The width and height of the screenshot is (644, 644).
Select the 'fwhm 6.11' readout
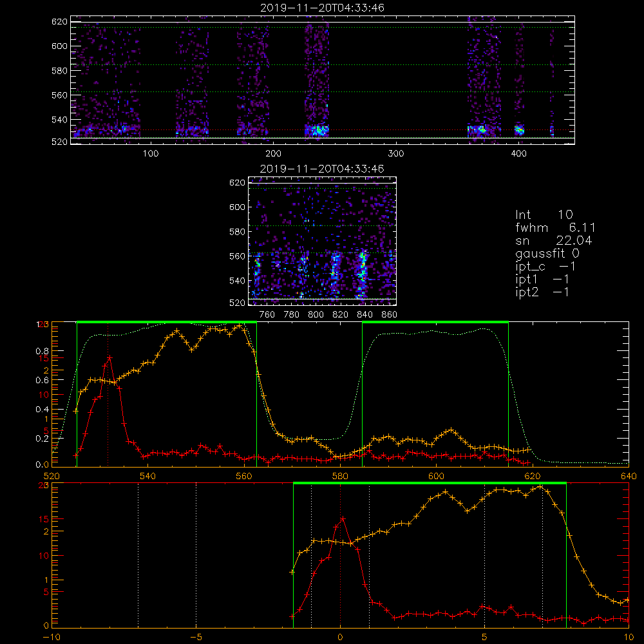[555, 227]
